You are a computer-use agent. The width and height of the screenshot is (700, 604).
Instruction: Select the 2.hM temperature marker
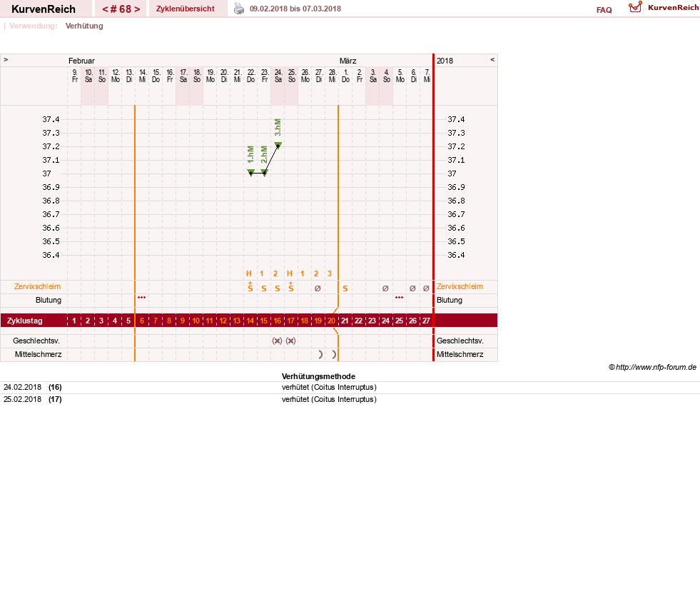pyautogui.click(x=264, y=173)
